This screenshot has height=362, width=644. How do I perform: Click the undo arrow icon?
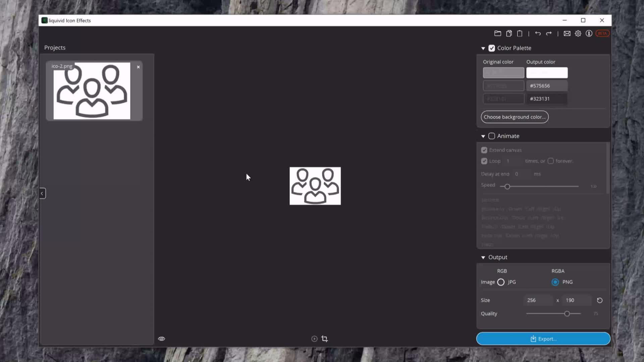538,34
